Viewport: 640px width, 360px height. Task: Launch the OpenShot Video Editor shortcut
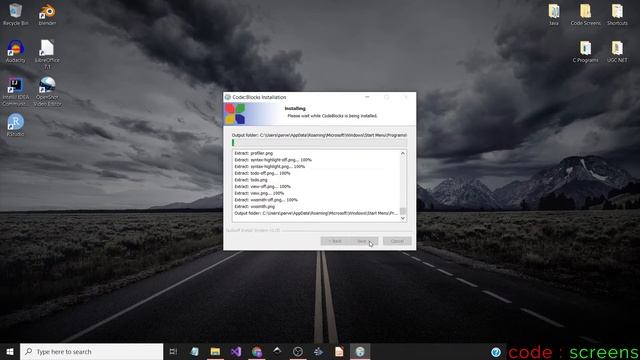coord(47,91)
